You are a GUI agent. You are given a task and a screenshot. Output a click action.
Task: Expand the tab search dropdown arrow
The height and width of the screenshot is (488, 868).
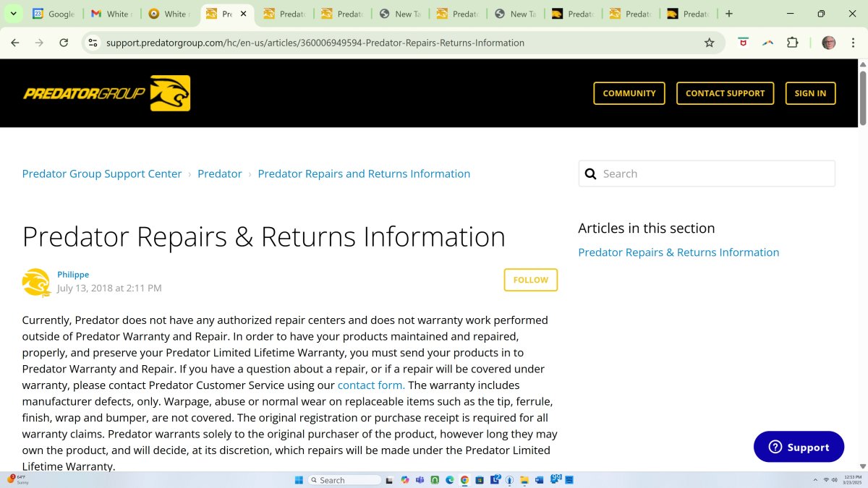[13, 14]
